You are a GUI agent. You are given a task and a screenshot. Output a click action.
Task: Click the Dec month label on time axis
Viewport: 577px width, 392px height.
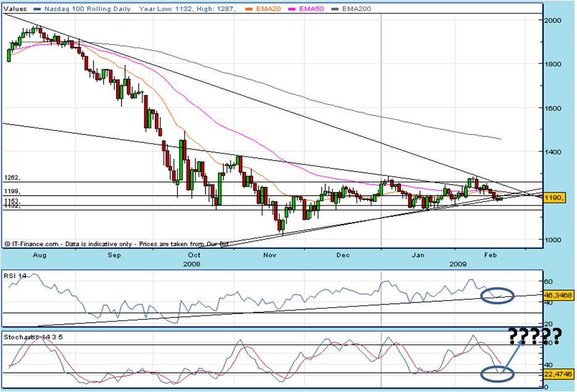(343, 255)
